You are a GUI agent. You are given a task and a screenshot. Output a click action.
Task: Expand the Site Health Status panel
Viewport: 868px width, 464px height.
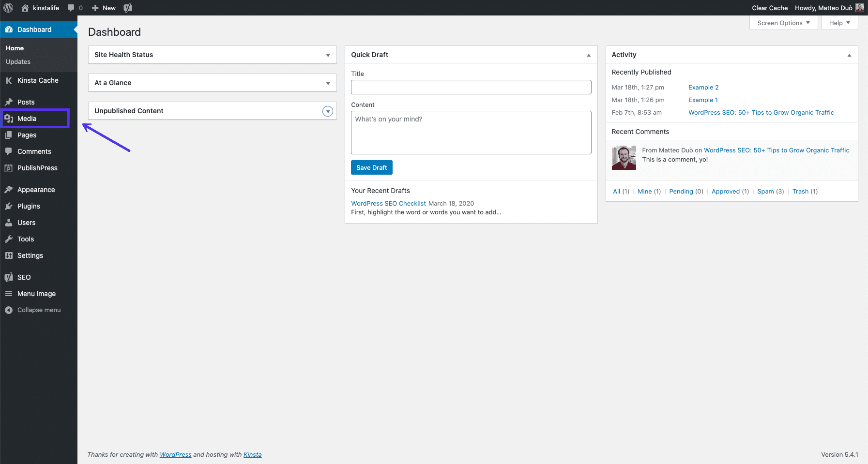(x=329, y=55)
